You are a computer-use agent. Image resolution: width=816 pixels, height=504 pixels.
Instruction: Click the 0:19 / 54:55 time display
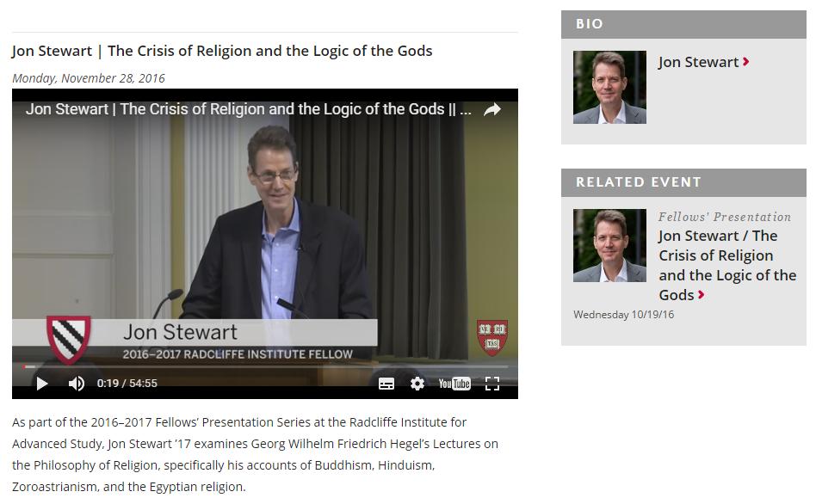point(127,384)
